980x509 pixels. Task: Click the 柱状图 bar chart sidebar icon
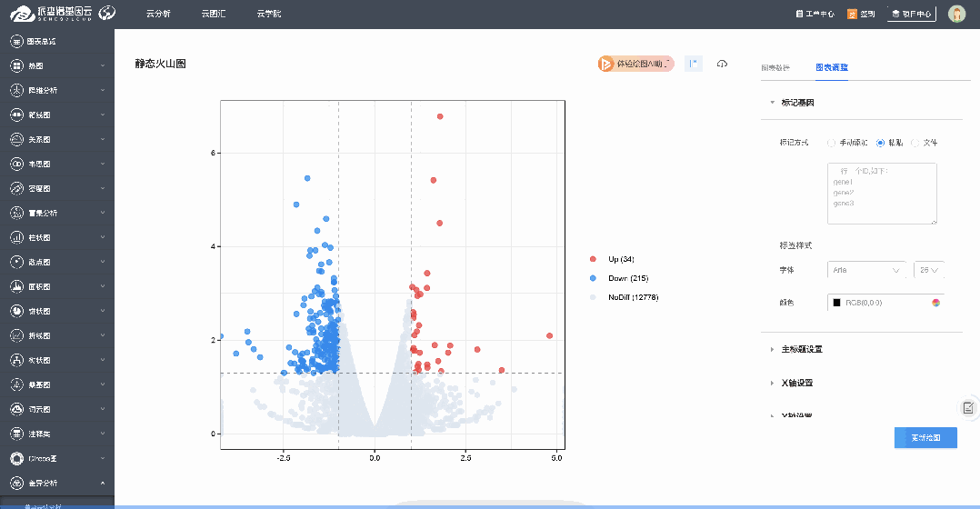point(16,237)
